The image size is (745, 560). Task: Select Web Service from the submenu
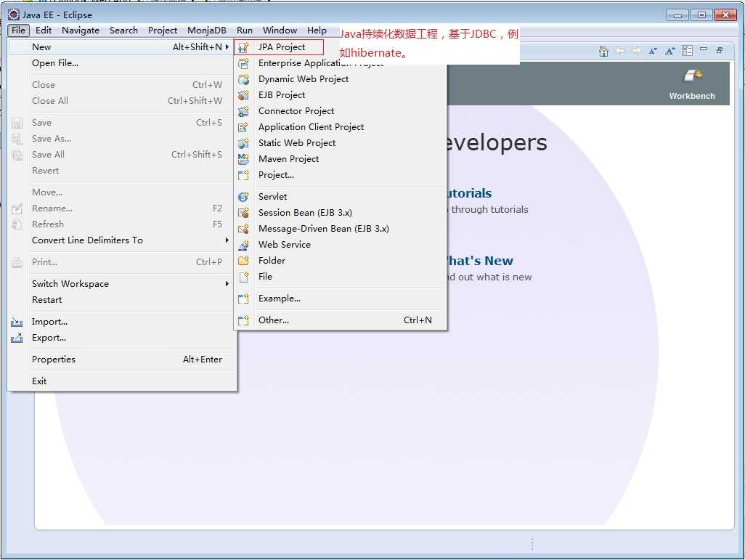(341, 245)
